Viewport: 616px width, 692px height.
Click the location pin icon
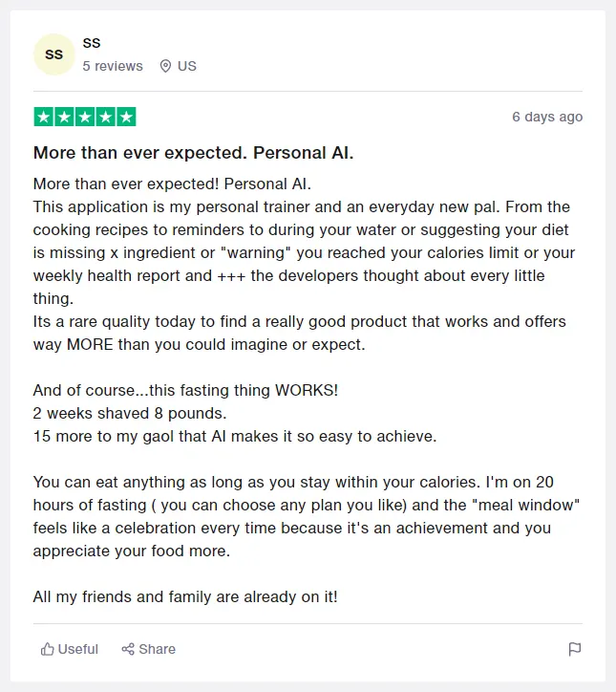[165, 66]
